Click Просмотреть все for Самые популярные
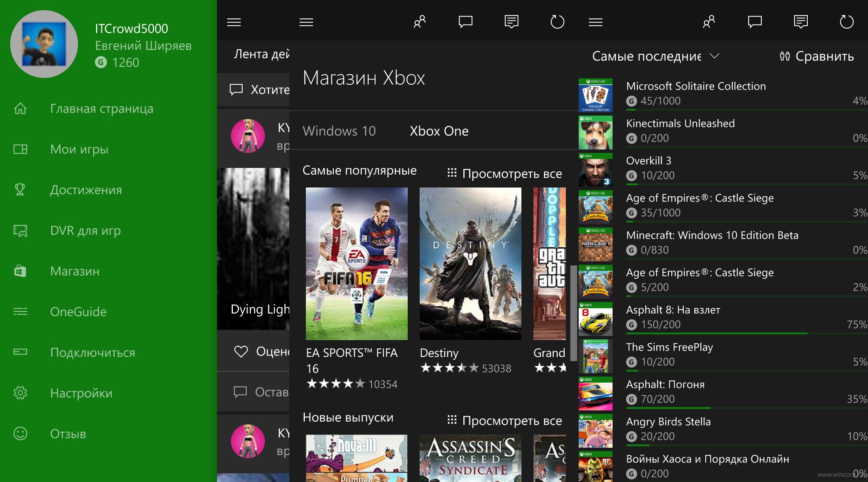The image size is (868, 482). pos(505,174)
